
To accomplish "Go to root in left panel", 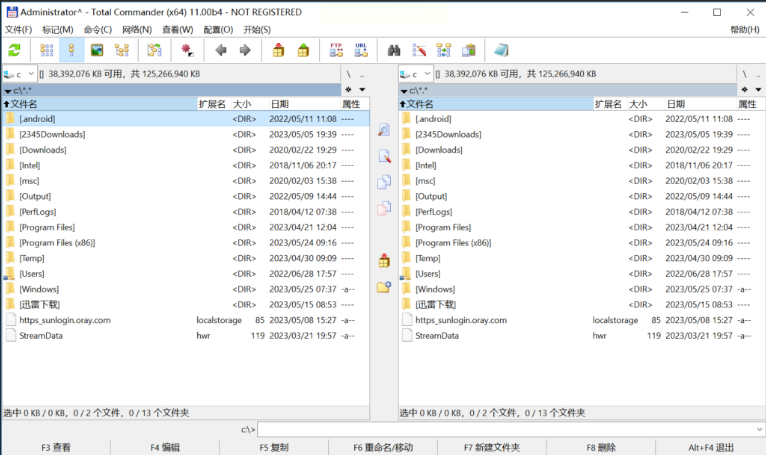I will click(348, 74).
